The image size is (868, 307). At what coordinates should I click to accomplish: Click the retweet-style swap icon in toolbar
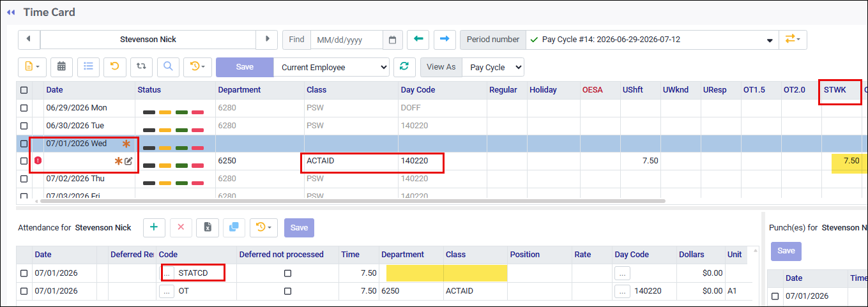pyautogui.click(x=141, y=66)
